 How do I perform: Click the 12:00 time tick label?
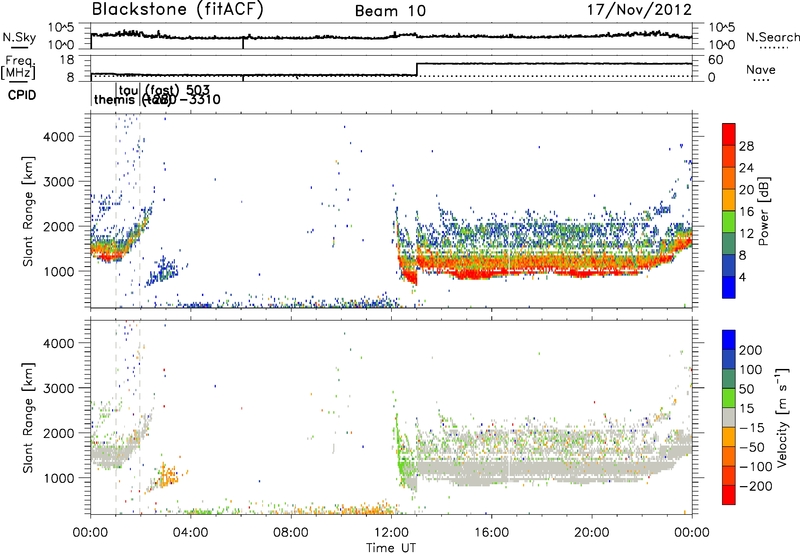tap(391, 533)
